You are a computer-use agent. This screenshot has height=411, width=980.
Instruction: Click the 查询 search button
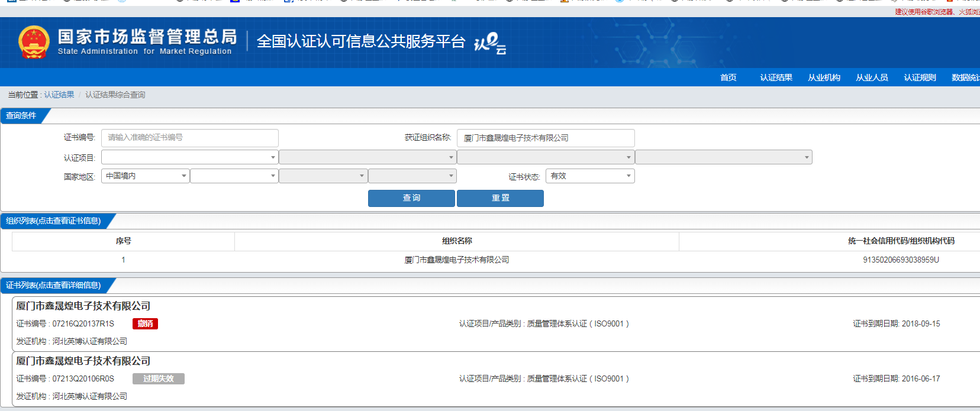point(411,198)
